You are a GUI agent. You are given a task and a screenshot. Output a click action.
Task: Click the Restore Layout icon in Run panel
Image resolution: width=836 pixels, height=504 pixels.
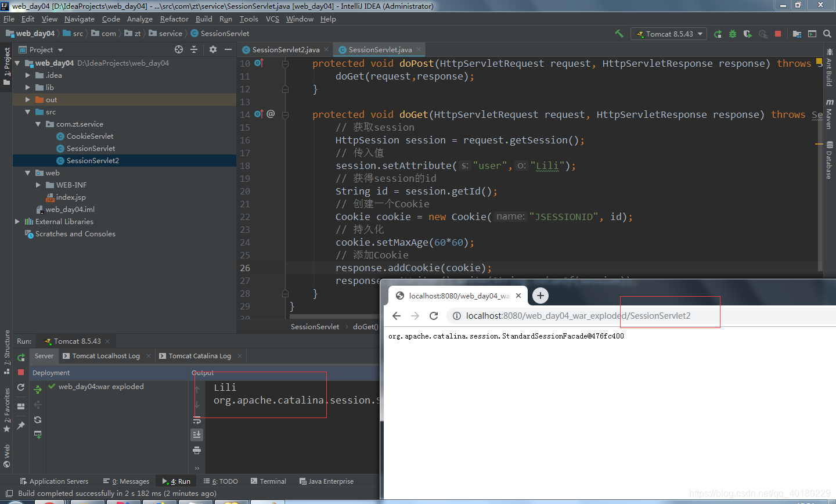pos(21,406)
